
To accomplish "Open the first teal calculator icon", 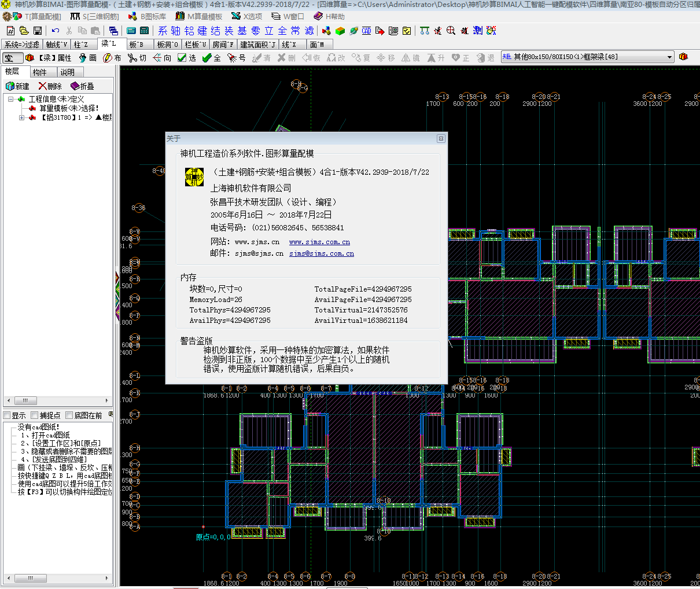I will (x=131, y=31).
